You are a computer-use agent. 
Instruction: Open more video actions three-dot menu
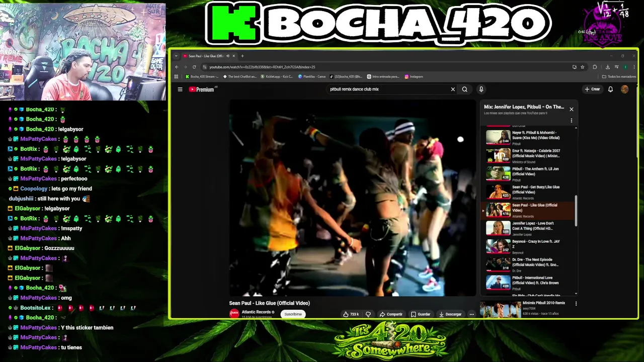tap(471, 314)
